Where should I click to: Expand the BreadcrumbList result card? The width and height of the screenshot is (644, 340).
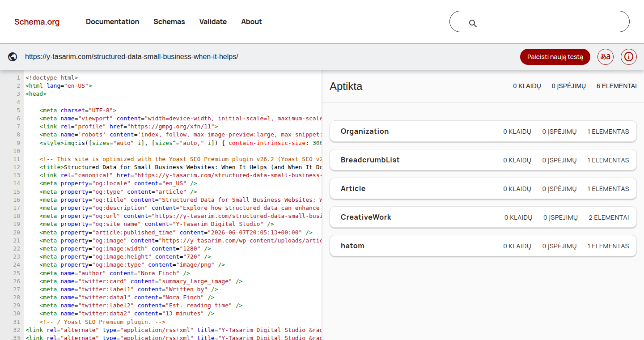pos(483,160)
